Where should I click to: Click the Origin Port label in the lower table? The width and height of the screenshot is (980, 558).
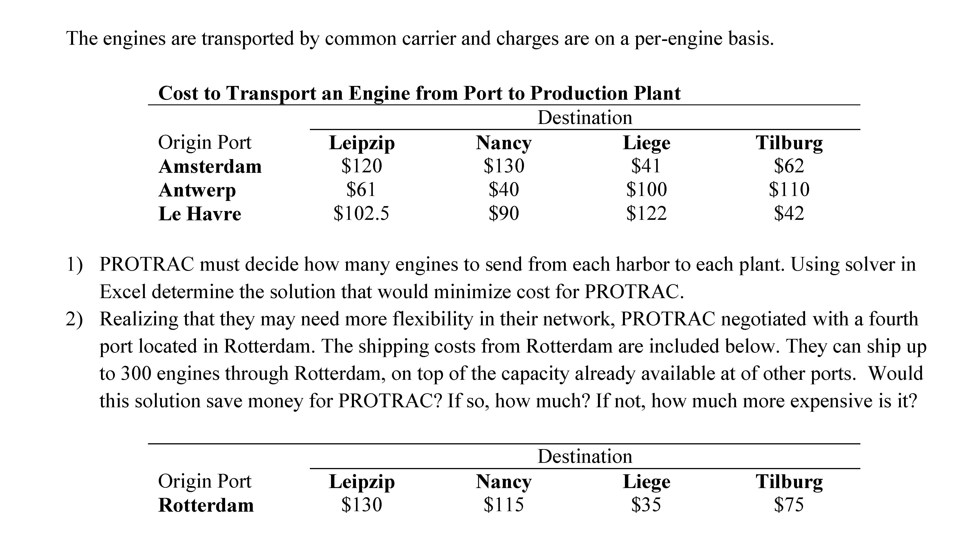coord(204,481)
